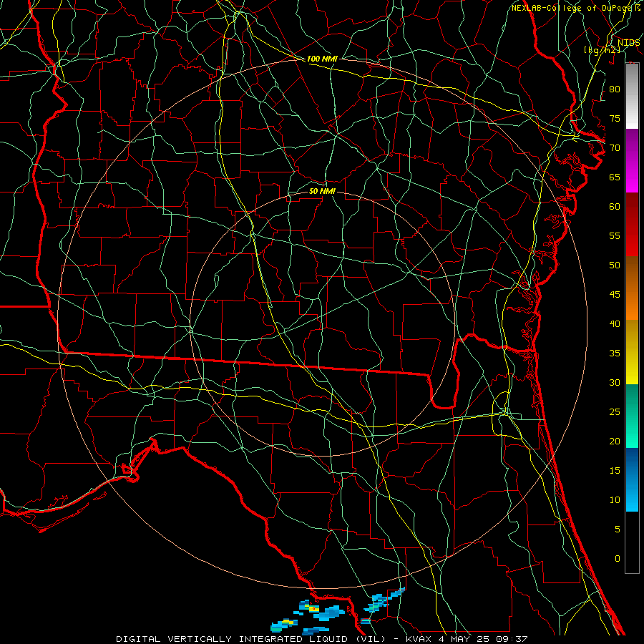Viewport: 644px width, 644px height.
Task: Click the magenta segment of the VIL color bar
Action: pyautogui.click(x=632, y=160)
